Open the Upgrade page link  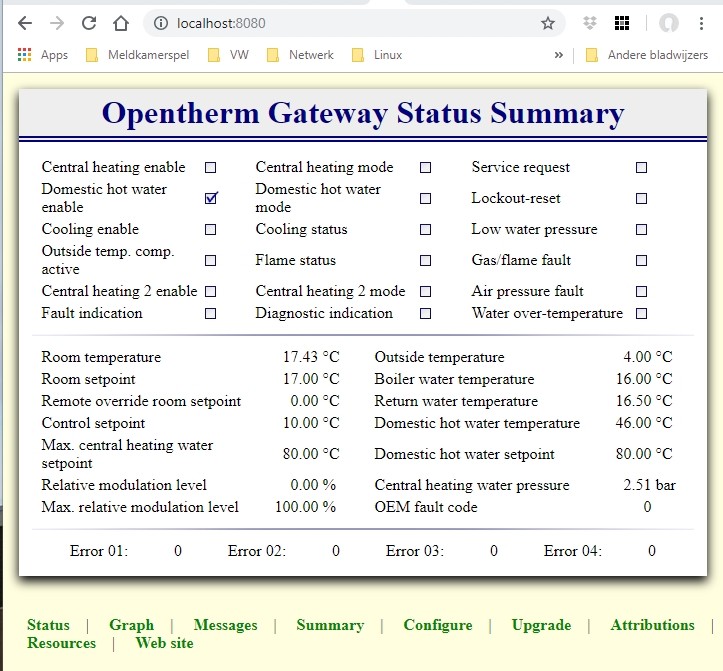pos(541,625)
